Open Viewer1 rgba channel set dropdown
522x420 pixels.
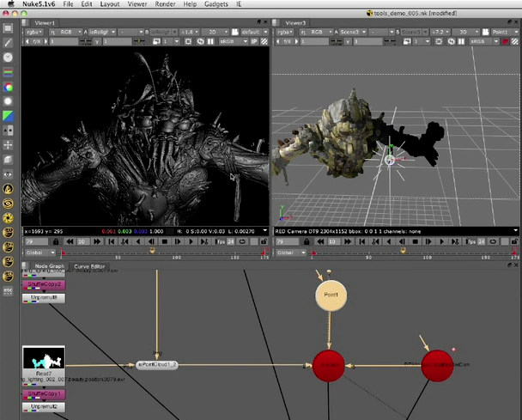[x=33, y=32]
